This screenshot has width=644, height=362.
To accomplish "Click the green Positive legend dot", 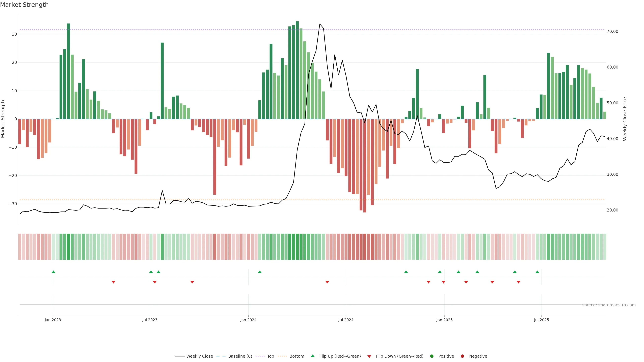I will [x=432, y=356].
